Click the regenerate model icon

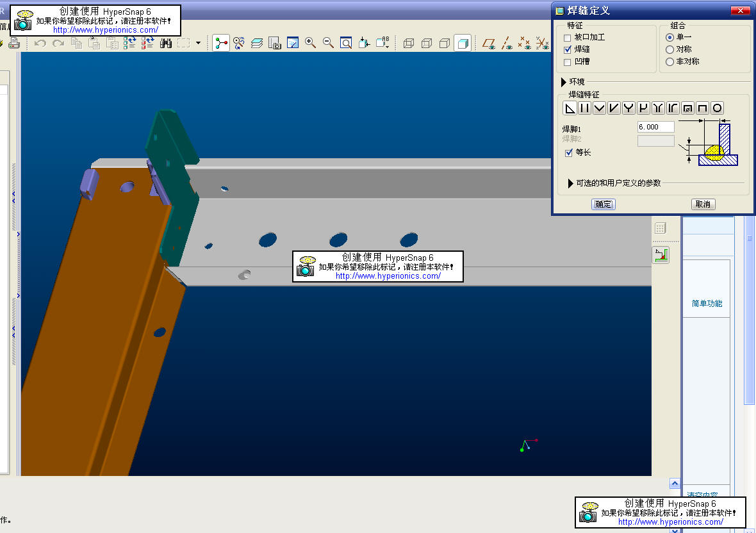(x=129, y=44)
